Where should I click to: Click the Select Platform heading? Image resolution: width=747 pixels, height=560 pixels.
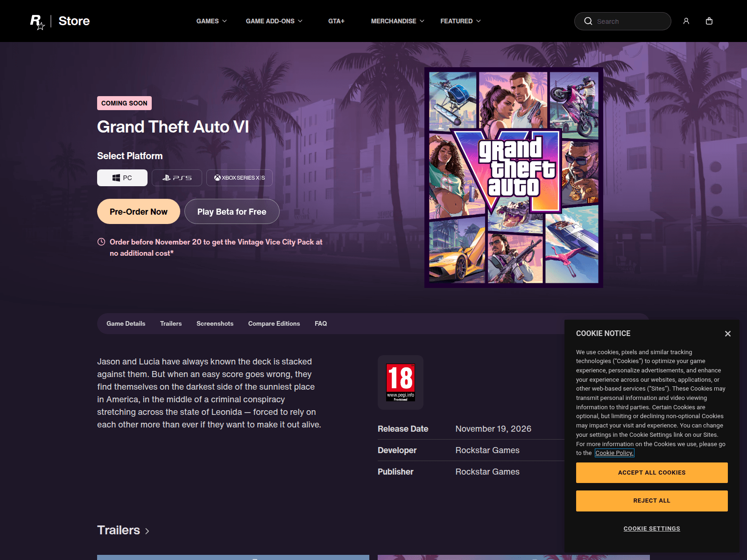(x=130, y=156)
